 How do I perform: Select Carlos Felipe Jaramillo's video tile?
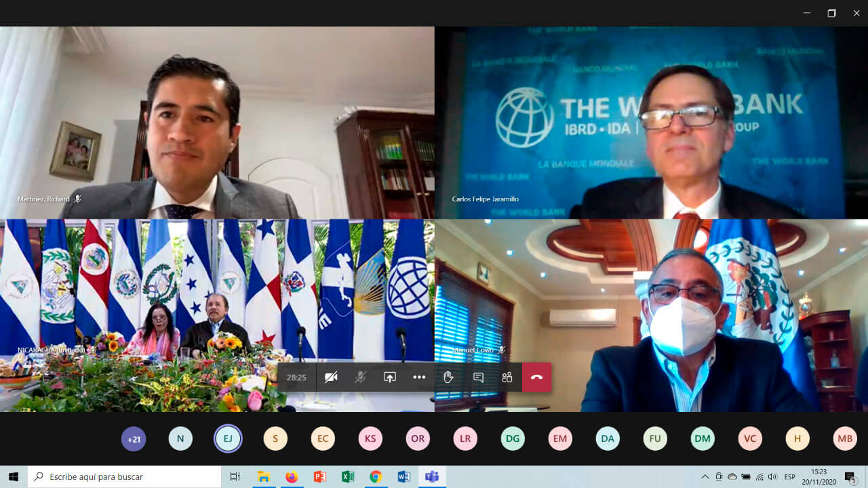[651, 122]
